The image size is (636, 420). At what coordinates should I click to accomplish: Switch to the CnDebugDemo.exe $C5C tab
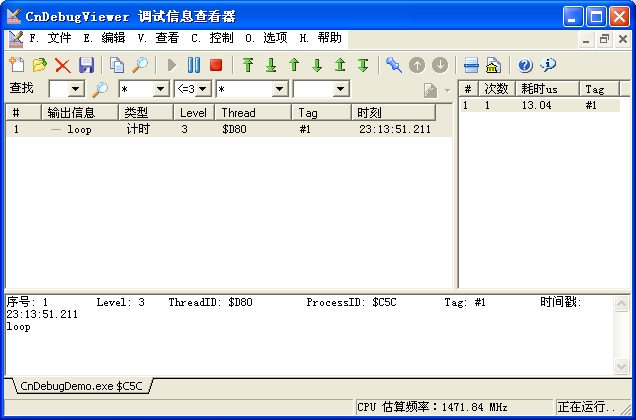click(x=80, y=385)
